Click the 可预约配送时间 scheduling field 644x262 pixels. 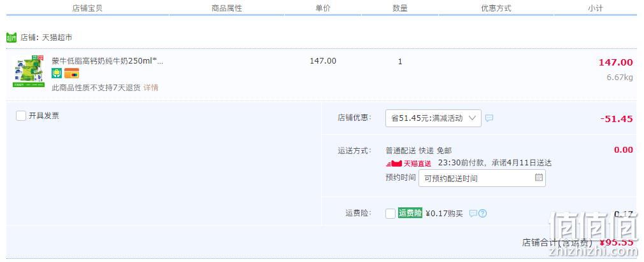[x=482, y=178]
